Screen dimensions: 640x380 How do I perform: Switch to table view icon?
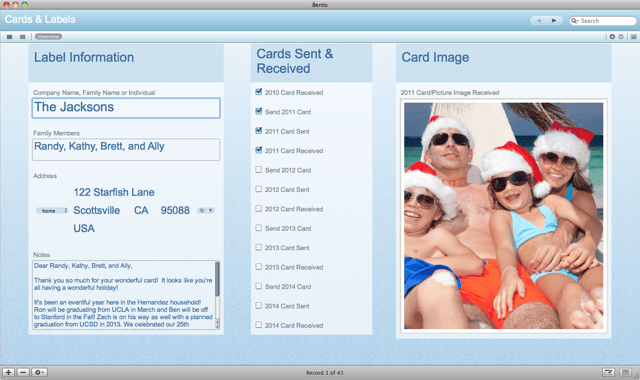22,37
